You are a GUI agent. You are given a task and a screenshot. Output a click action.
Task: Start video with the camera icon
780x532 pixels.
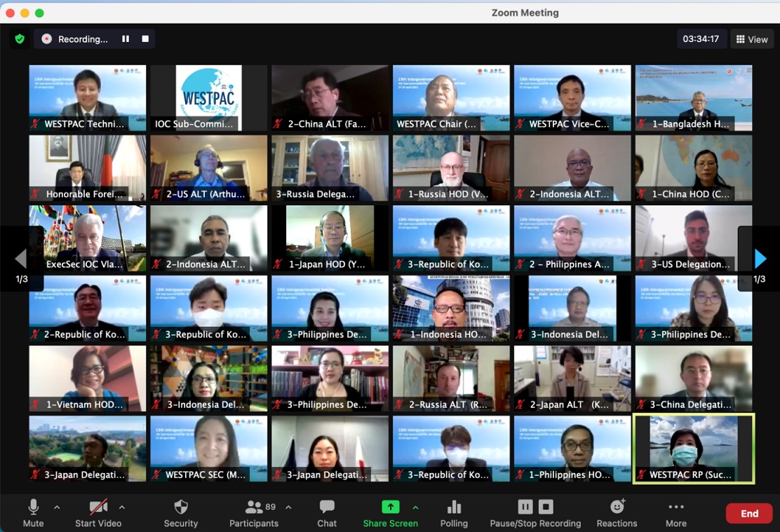tap(98, 513)
